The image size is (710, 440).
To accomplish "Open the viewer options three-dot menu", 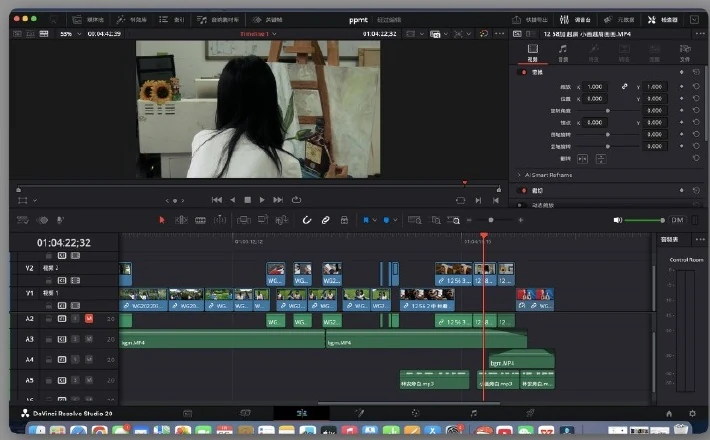I will (499, 33).
